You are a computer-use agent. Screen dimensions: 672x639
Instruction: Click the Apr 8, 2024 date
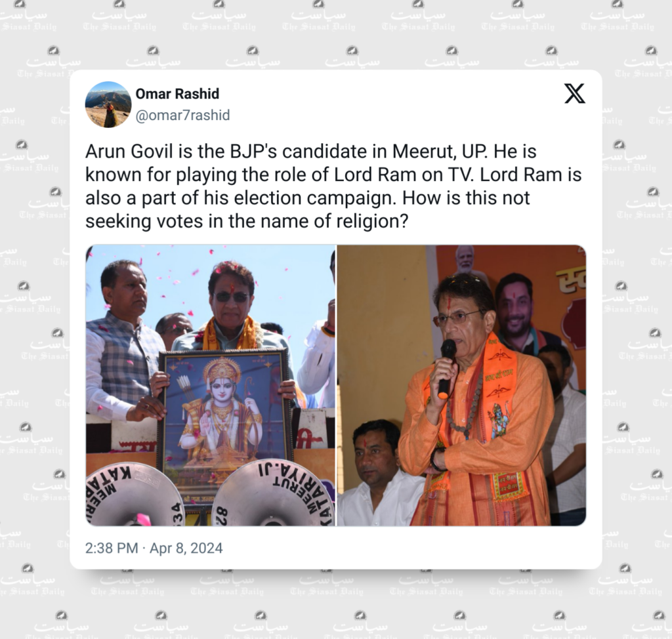[x=186, y=548]
